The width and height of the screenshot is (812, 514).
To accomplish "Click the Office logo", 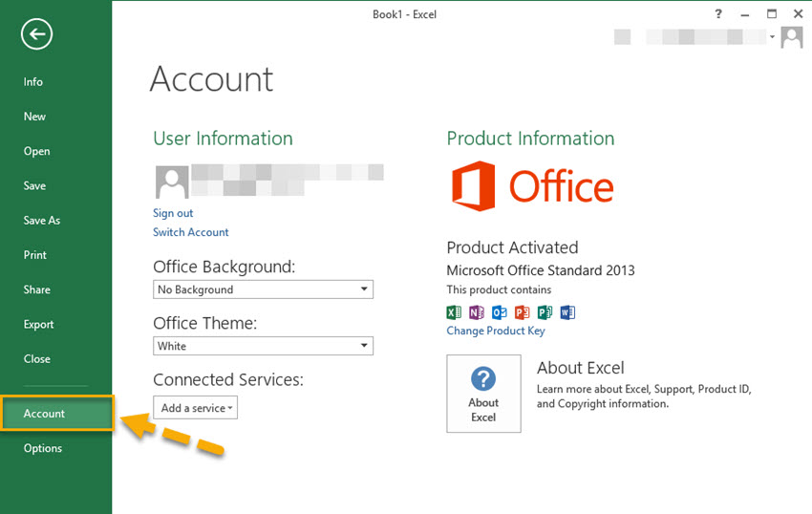I will [532, 186].
